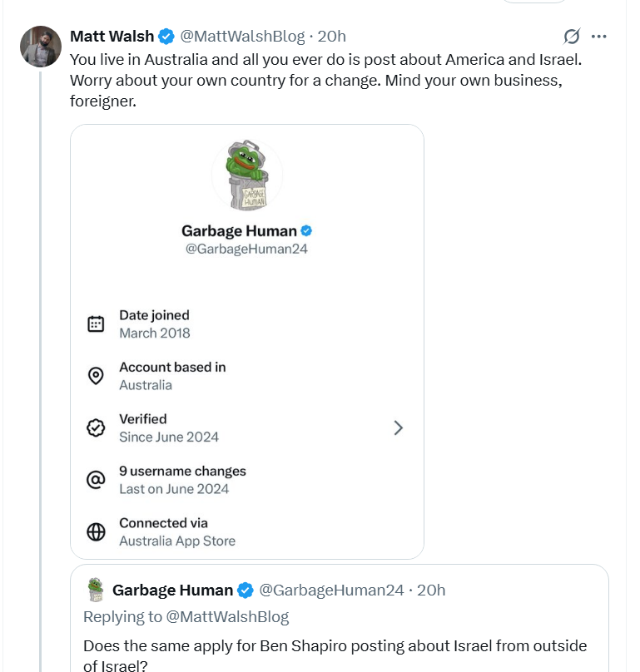Image resolution: width=640 pixels, height=672 pixels.
Task: Click the small Garbage Human avatar in quoted tweet
Action: tap(96, 590)
